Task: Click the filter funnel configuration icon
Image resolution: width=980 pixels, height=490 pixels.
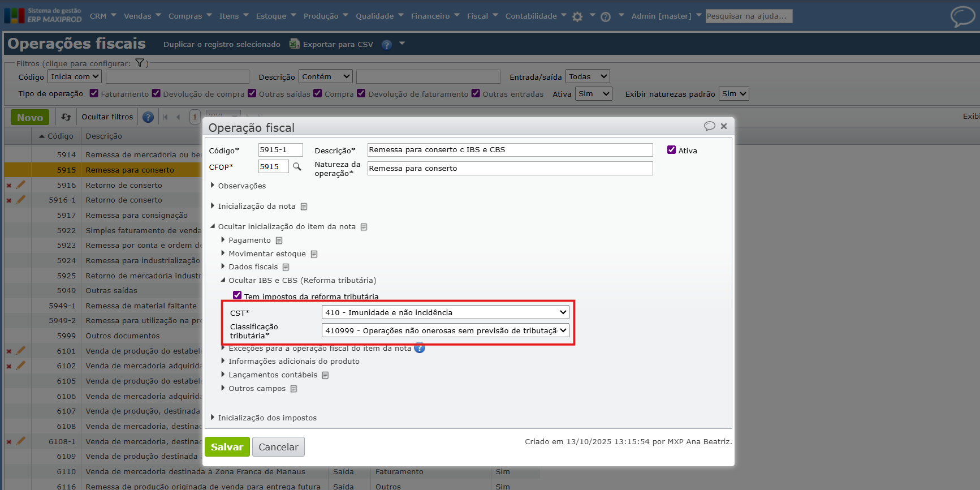Action: (x=140, y=63)
